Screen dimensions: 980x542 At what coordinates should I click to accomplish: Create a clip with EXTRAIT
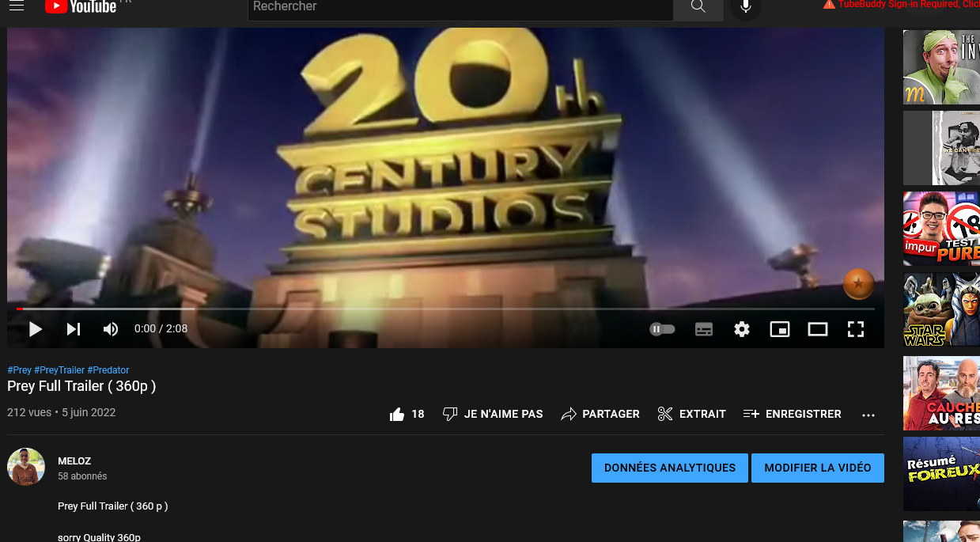click(x=691, y=414)
